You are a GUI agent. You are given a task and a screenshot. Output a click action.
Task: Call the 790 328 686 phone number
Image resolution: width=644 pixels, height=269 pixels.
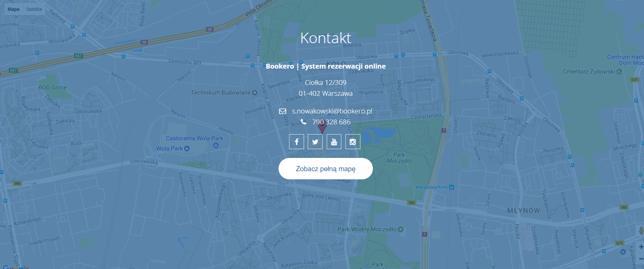pos(331,122)
